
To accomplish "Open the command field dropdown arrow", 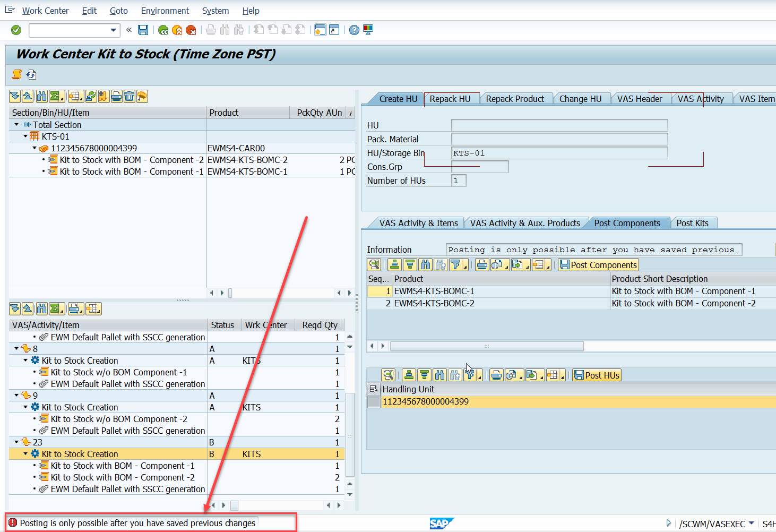I will click(113, 30).
